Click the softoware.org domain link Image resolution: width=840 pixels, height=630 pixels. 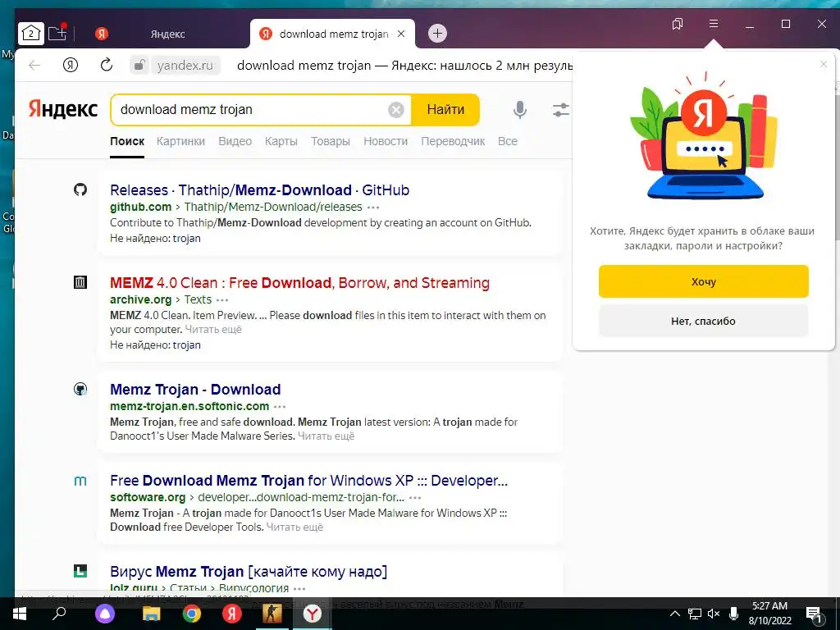pyautogui.click(x=148, y=497)
